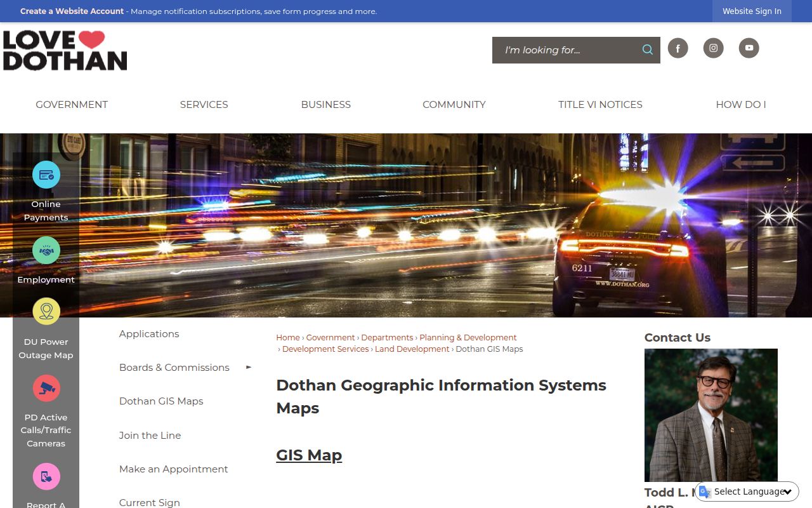Viewport: 812px width, 508px height.
Task: Click the Departments breadcrumb link
Action: 387,338
